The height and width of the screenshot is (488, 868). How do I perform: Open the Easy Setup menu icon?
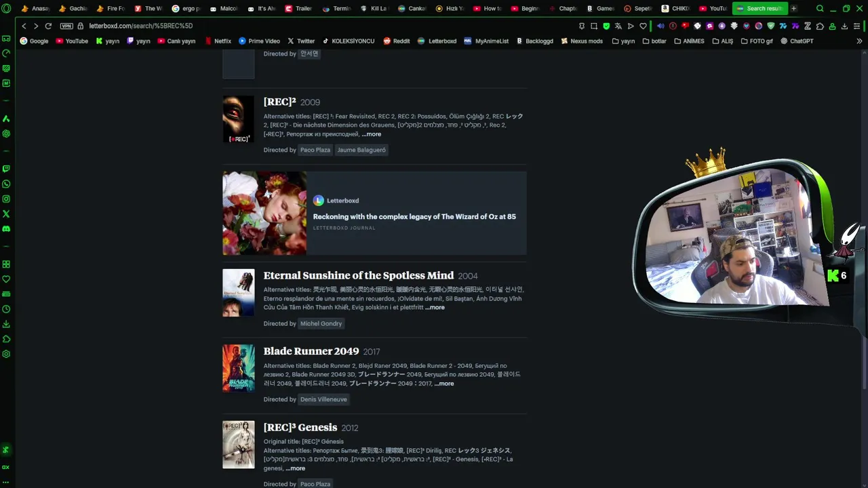[857, 26]
